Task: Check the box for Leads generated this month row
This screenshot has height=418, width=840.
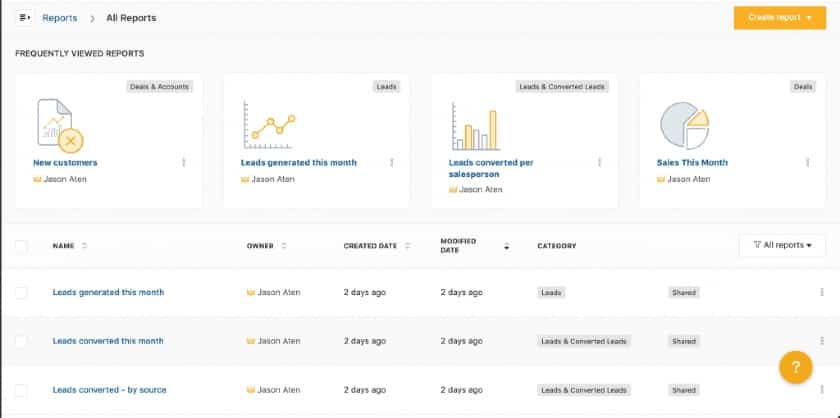Action: point(21,293)
